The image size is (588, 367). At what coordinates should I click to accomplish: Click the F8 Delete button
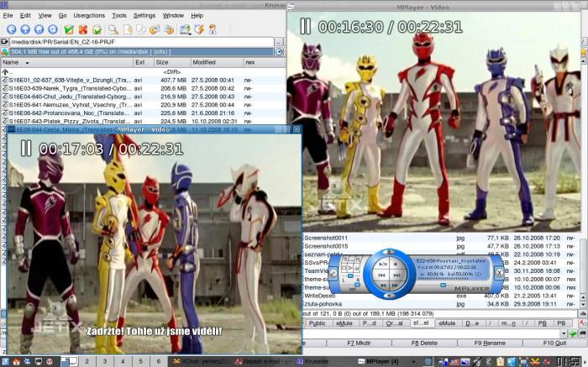click(424, 343)
